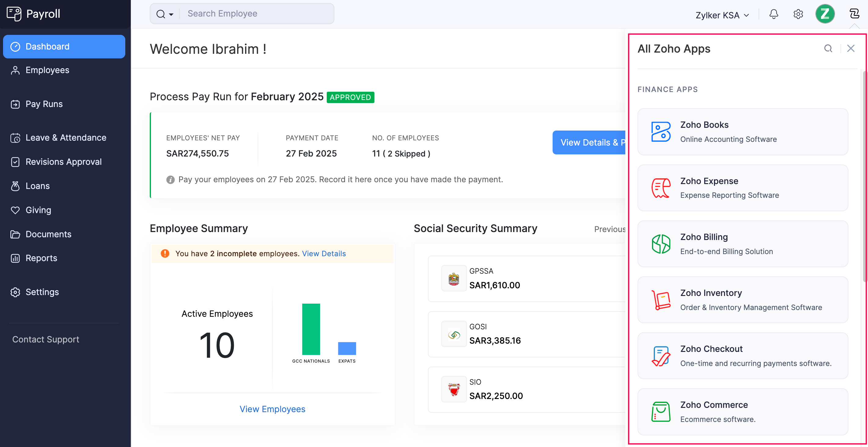Expand the Zylker KSA organization dropdown
This screenshot has width=868, height=447.
[x=722, y=15]
